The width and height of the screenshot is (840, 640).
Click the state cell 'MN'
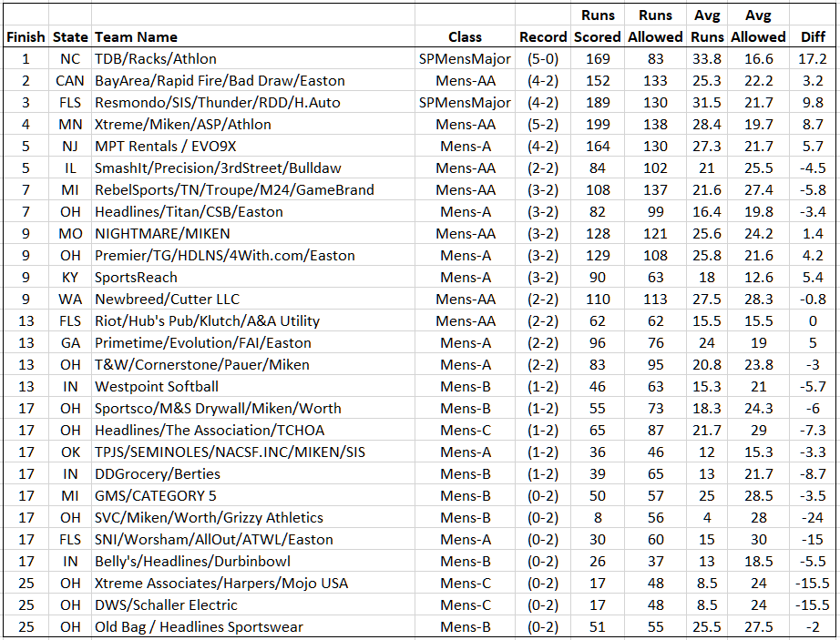(x=70, y=125)
